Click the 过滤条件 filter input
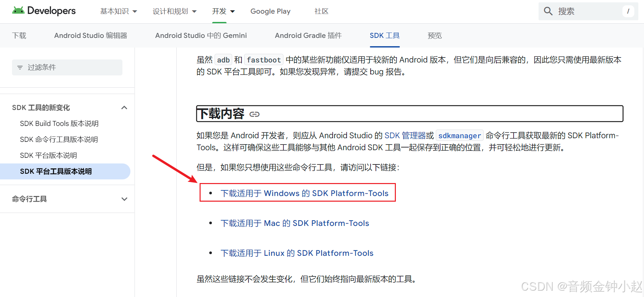 (x=67, y=67)
